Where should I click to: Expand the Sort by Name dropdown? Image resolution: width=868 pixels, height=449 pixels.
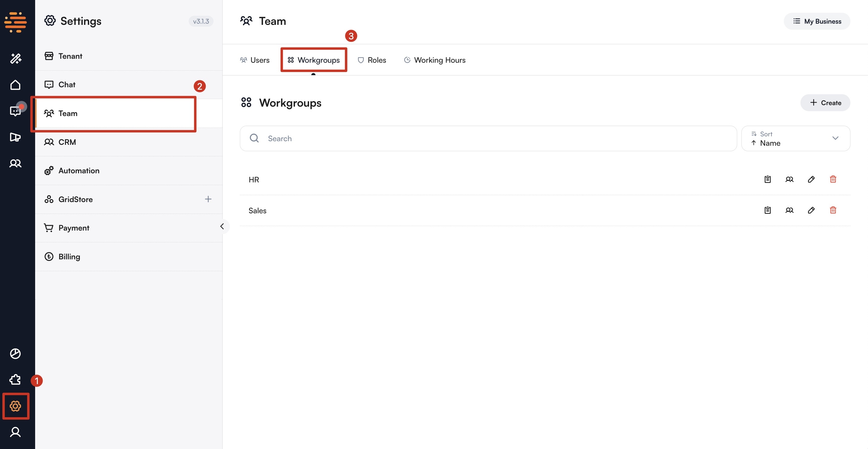tap(795, 138)
